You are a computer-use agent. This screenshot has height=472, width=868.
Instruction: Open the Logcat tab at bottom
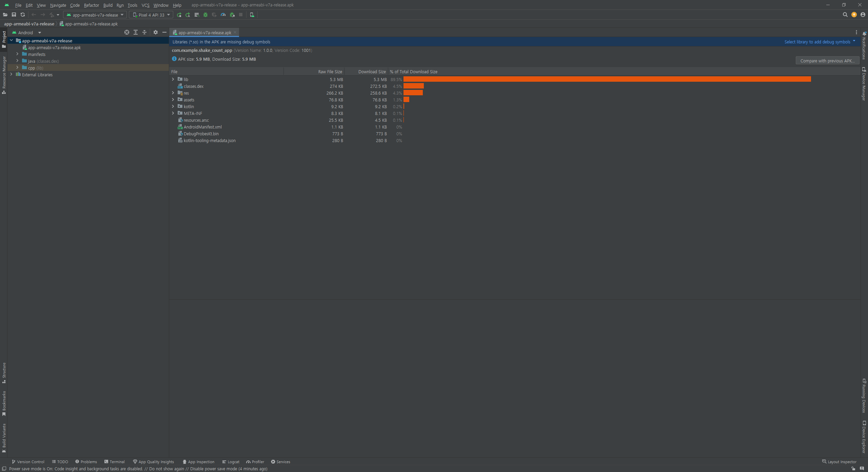click(231, 462)
